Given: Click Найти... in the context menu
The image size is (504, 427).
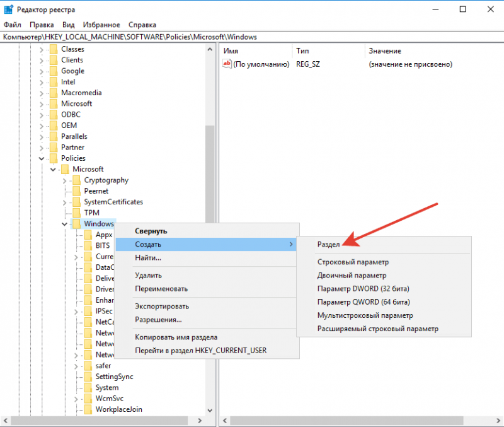Looking at the screenshot, I should click(207, 258).
